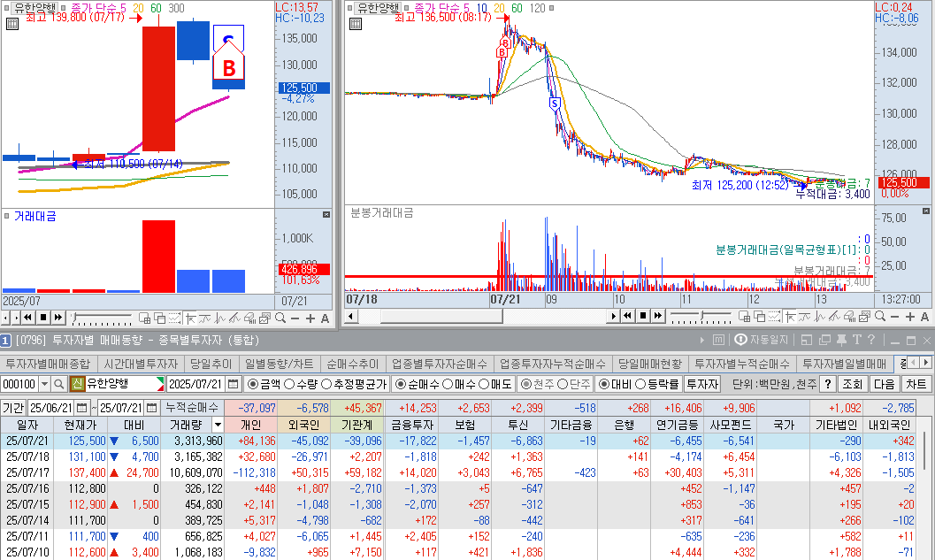Click chart image save icon on minute chart

(x=865, y=317)
